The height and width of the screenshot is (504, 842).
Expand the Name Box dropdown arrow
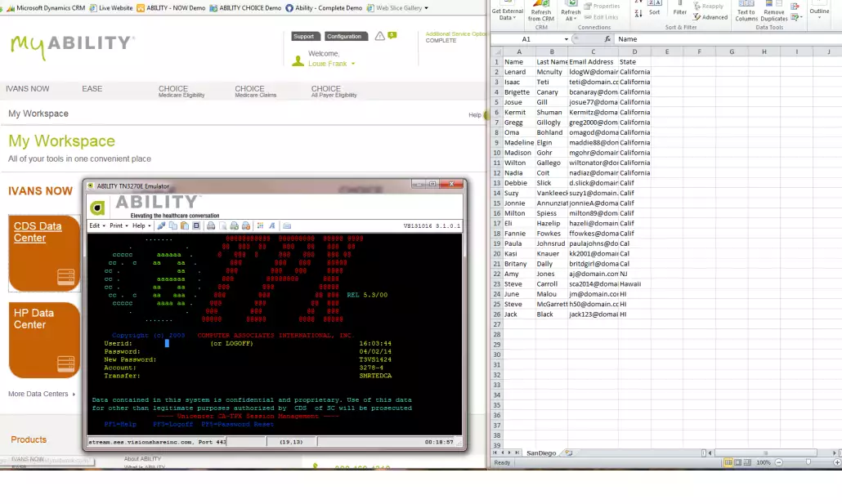coord(566,39)
